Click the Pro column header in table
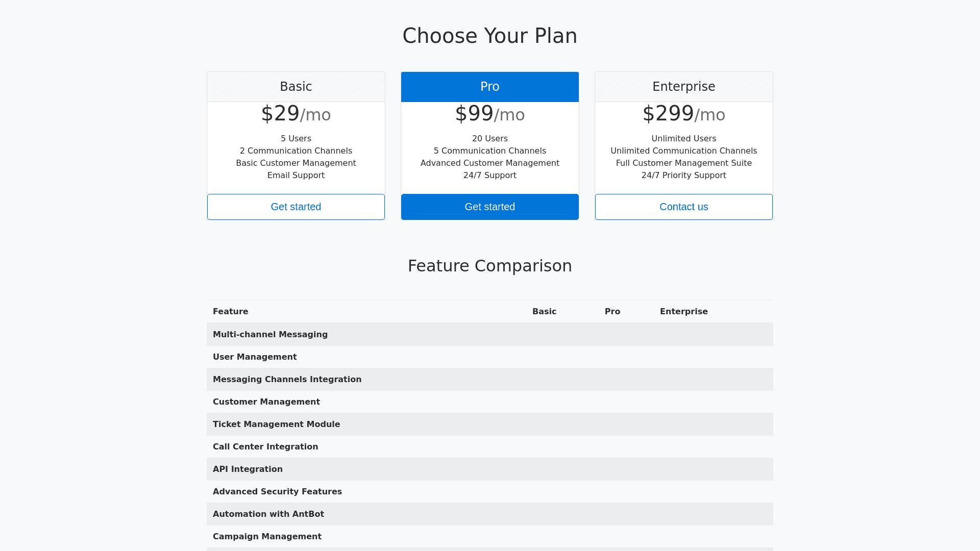The image size is (980, 551). (x=612, y=312)
